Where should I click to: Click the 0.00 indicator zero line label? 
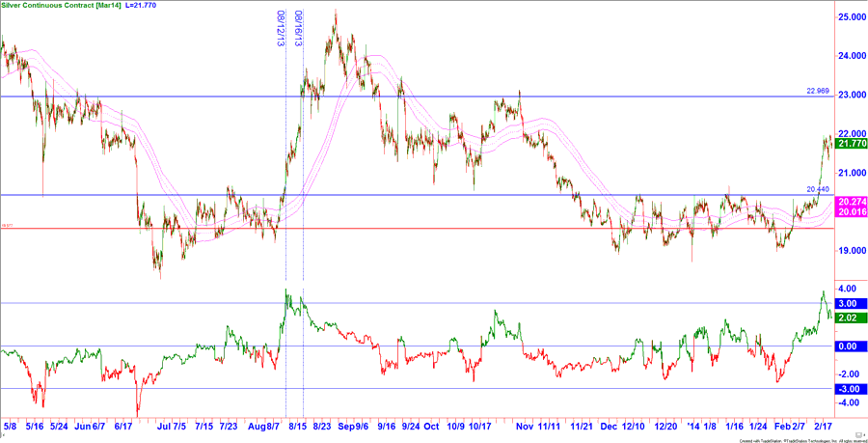point(850,346)
